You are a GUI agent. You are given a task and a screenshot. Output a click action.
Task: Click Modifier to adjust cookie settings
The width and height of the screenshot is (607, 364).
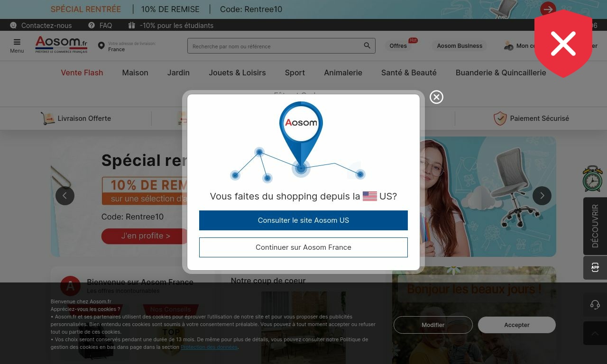(433, 325)
